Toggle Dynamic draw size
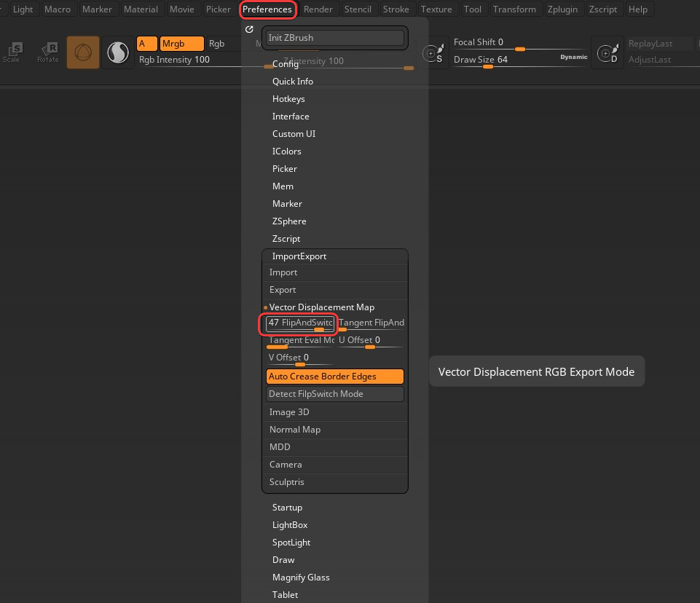 pos(574,57)
